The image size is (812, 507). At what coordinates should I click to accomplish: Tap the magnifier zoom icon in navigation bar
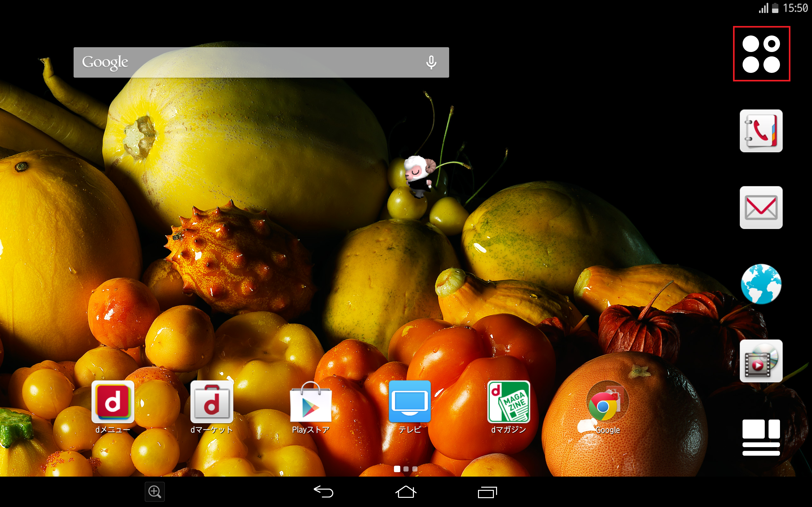pyautogui.click(x=155, y=492)
